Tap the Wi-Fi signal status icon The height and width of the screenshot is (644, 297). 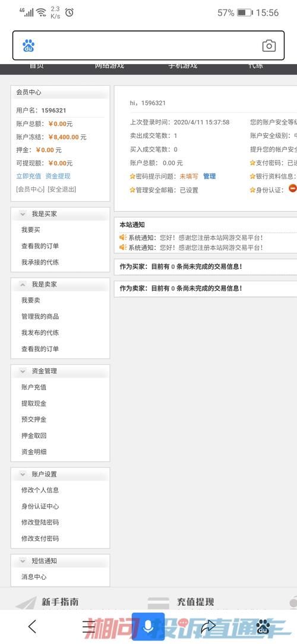click(x=42, y=12)
